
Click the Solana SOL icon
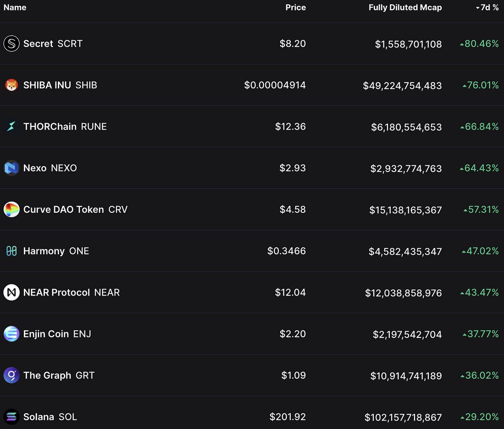pyautogui.click(x=11, y=417)
